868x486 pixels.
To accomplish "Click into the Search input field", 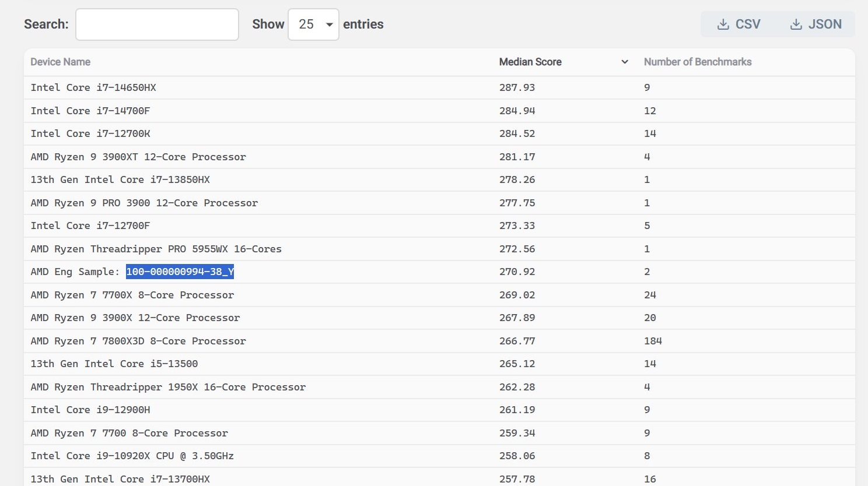I will pyautogui.click(x=157, y=24).
